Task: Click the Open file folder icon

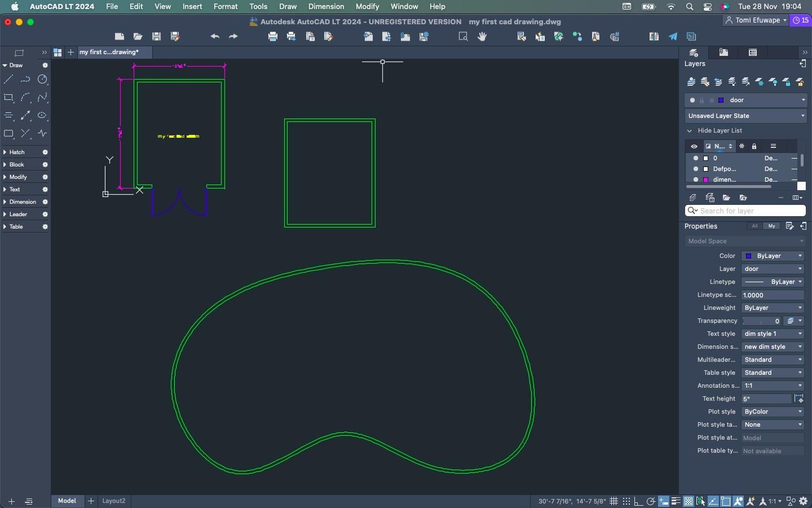Action: tap(138, 37)
